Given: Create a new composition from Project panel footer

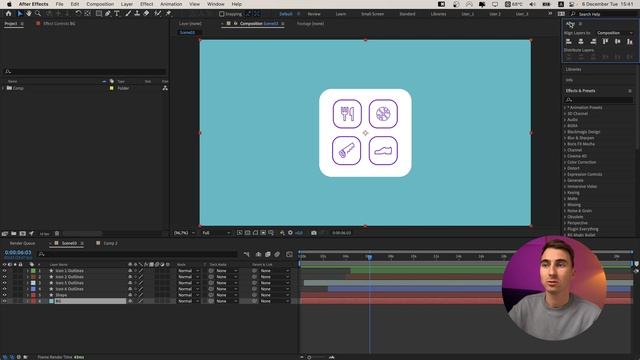Looking at the screenshot, I should pos(22,233).
